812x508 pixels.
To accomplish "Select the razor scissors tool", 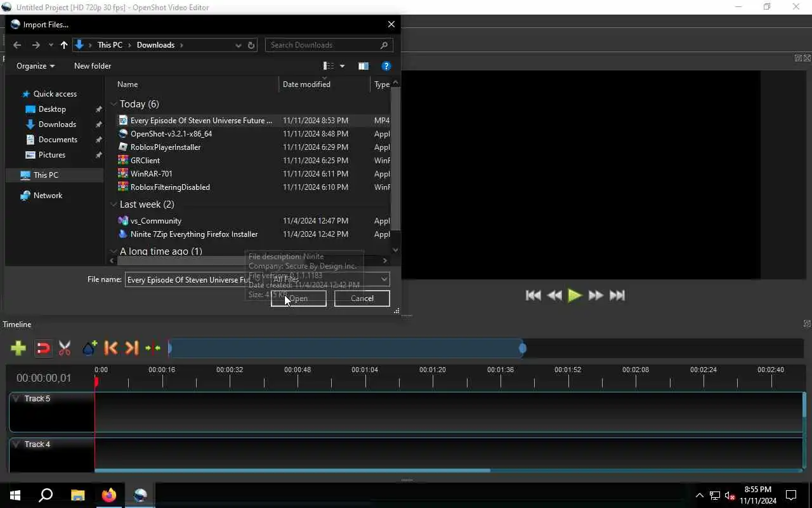I will 65,348.
